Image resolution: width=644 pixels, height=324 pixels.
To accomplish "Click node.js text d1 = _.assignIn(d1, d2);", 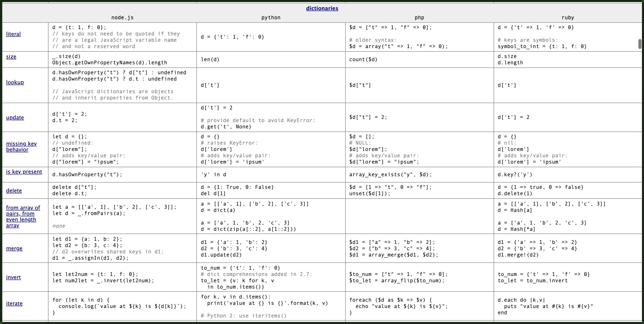I will click(90, 258).
